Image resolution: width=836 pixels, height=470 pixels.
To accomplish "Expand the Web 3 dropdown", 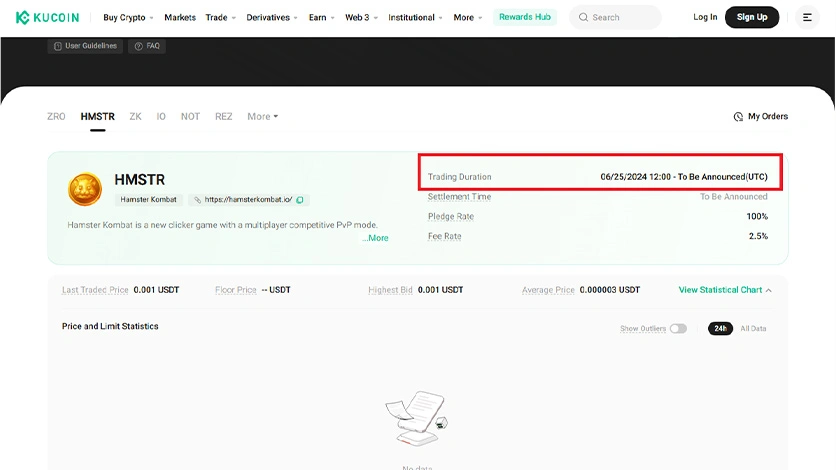I will [361, 18].
